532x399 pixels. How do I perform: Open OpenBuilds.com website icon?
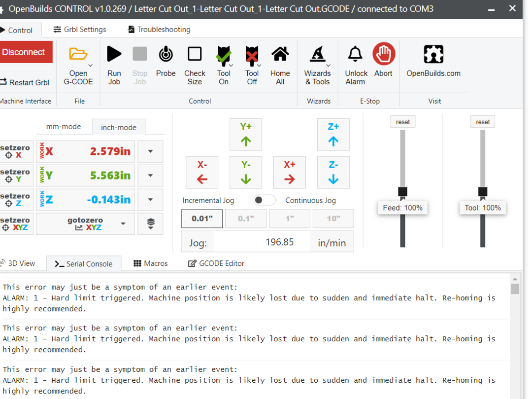coord(433,54)
